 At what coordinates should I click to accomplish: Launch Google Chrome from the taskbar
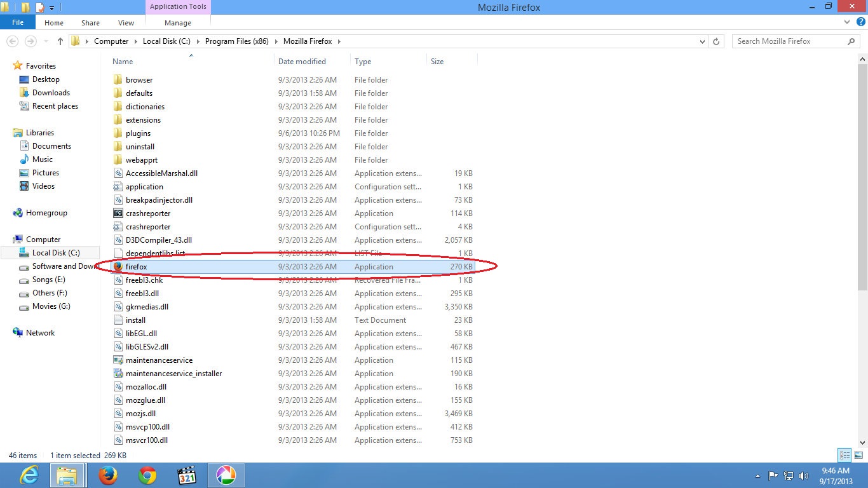[147, 475]
